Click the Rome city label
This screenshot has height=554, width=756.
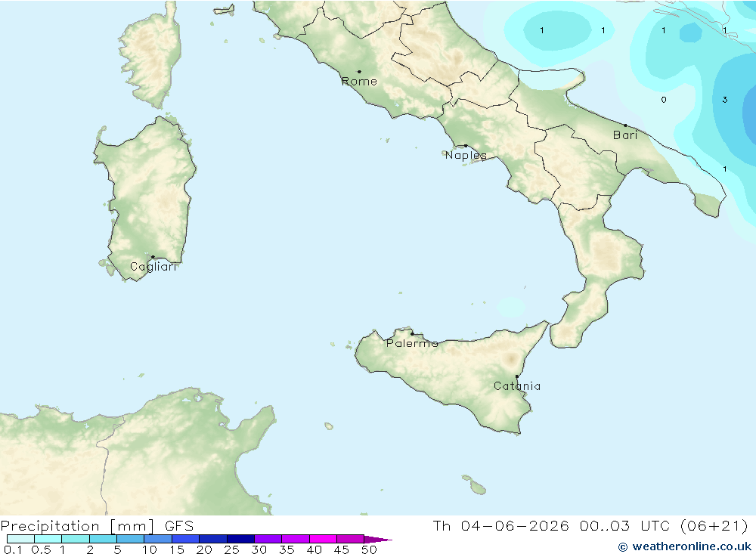pos(359,82)
